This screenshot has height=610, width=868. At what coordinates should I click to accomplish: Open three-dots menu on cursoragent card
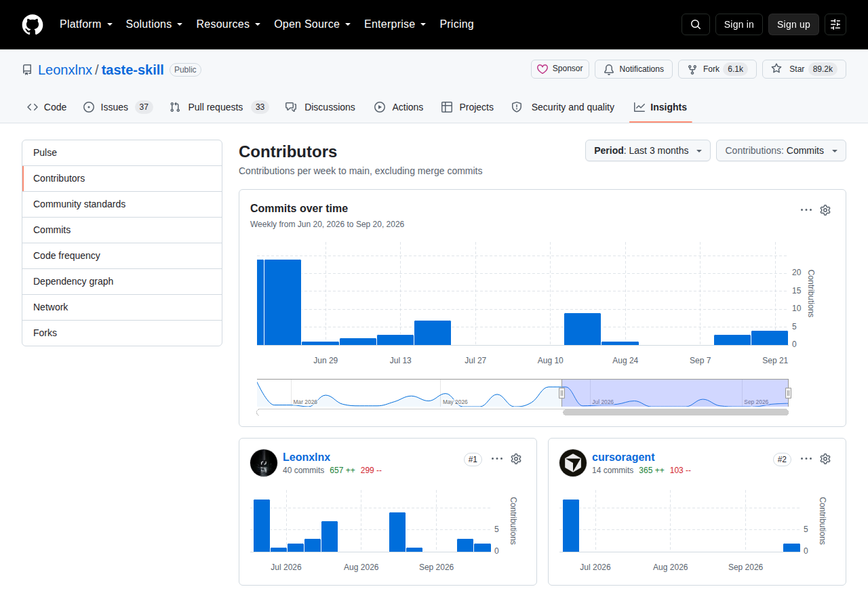[806, 459]
